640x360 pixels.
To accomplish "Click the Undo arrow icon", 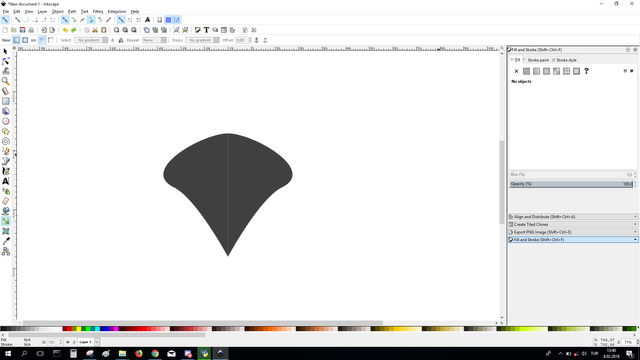I will pos(65,30).
